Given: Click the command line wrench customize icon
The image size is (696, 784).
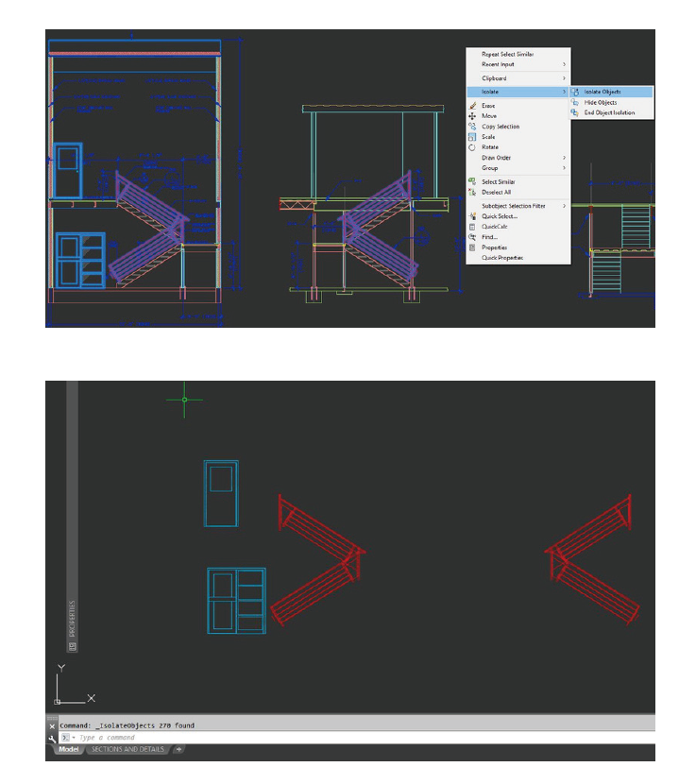Looking at the screenshot, I should (x=53, y=739).
